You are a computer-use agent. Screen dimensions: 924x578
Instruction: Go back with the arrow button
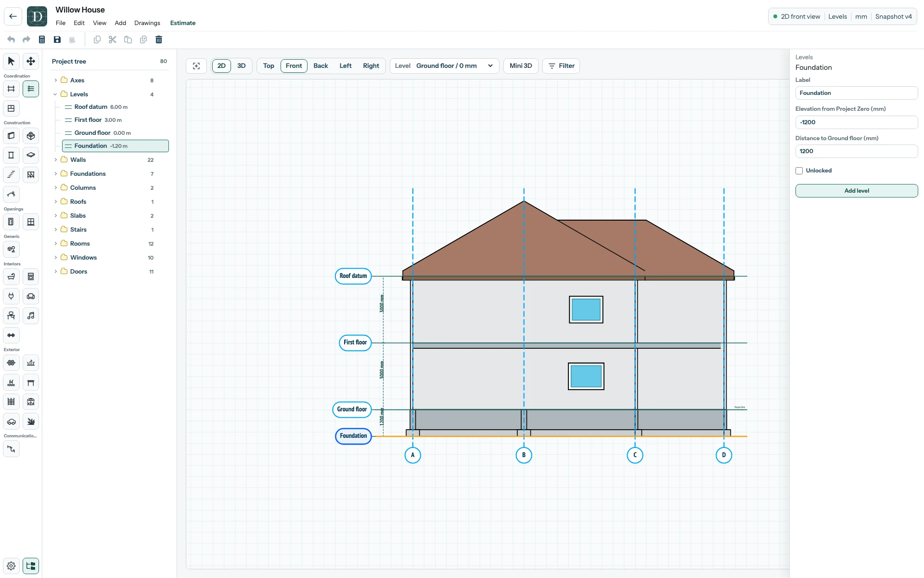(x=13, y=16)
